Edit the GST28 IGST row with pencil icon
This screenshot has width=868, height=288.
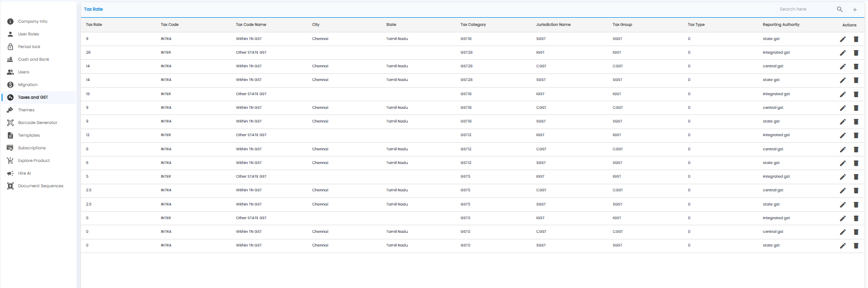[843, 53]
